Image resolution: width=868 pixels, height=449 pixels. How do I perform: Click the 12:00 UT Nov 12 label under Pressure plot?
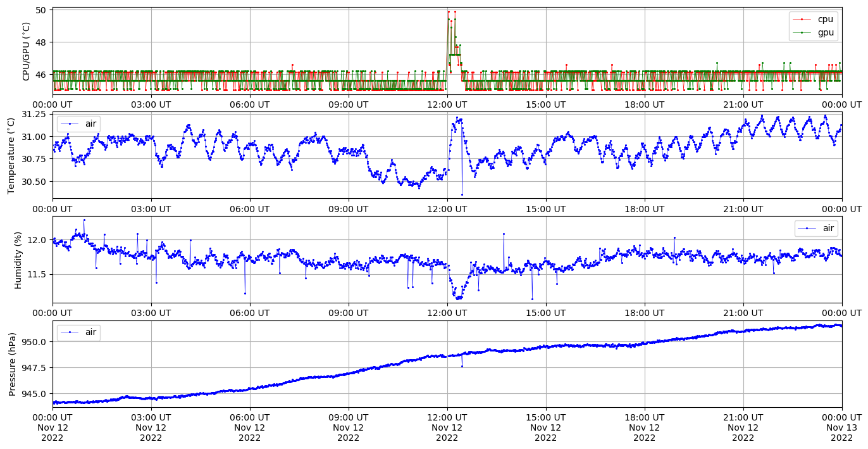447,427
